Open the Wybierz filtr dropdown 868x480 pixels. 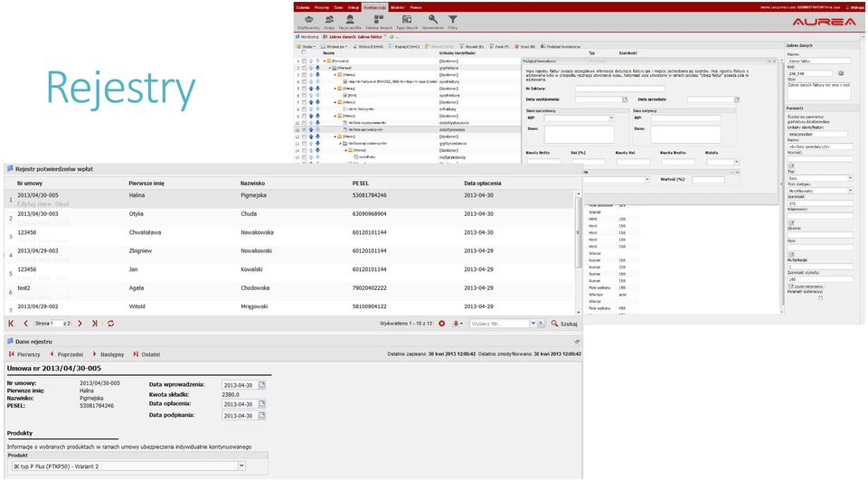click(x=533, y=324)
